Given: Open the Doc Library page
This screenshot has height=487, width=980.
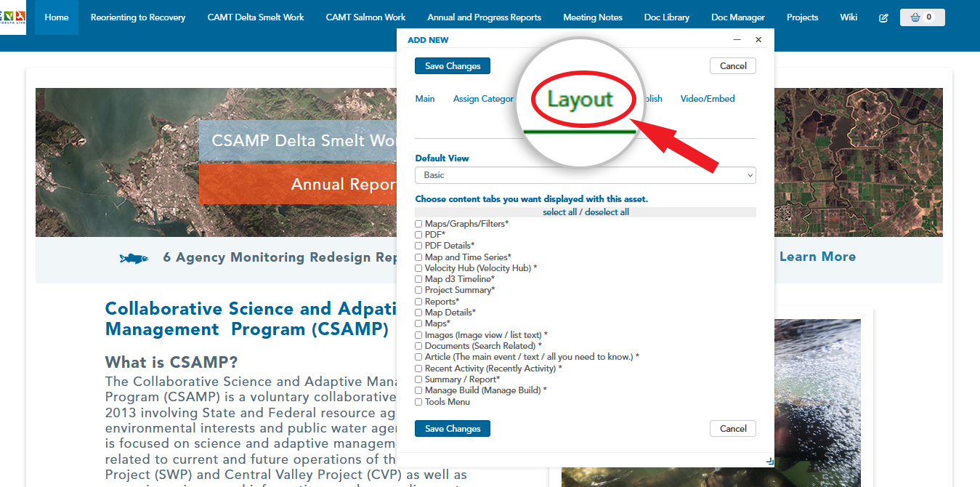Looking at the screenshot, I should 667,17.
